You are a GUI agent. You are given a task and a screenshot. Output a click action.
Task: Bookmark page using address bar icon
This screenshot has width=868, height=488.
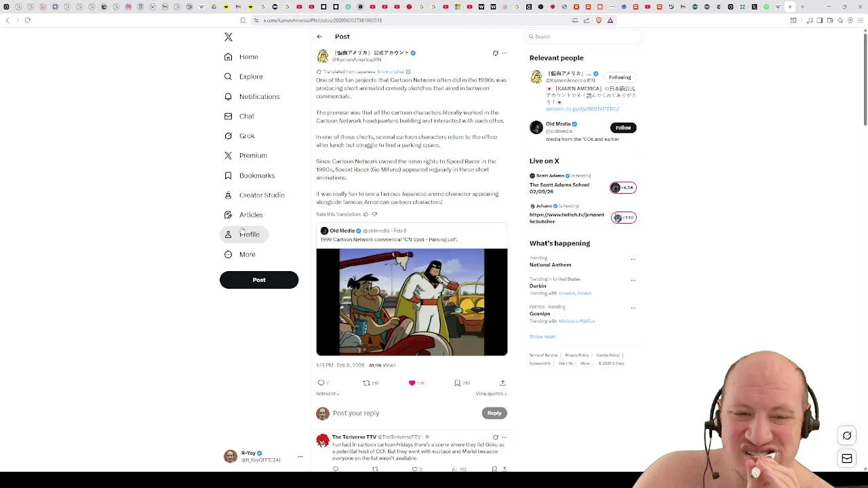[243, 20]
